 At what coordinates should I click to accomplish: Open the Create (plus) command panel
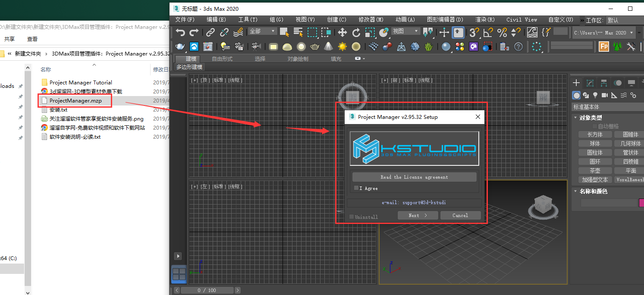[576, 83]
